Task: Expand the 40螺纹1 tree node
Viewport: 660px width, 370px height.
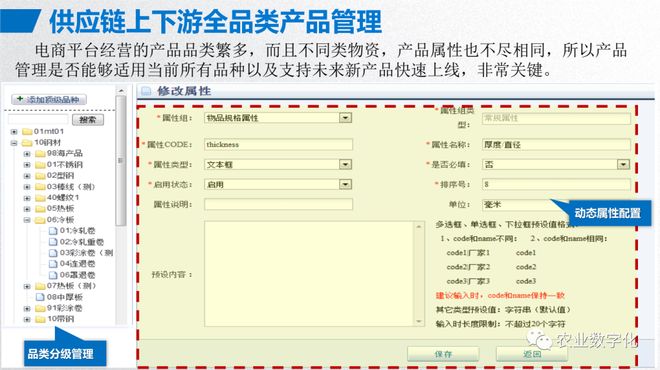Action: 27,198
